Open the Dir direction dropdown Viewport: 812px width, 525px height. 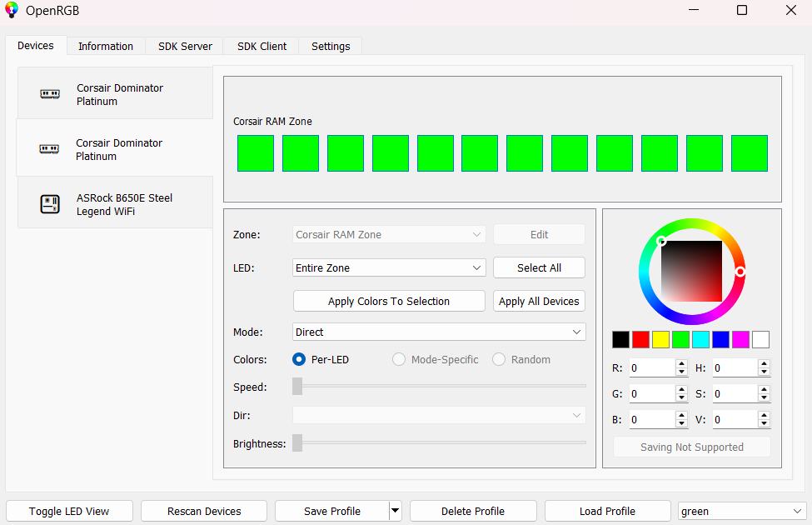[x=439, y=415]
